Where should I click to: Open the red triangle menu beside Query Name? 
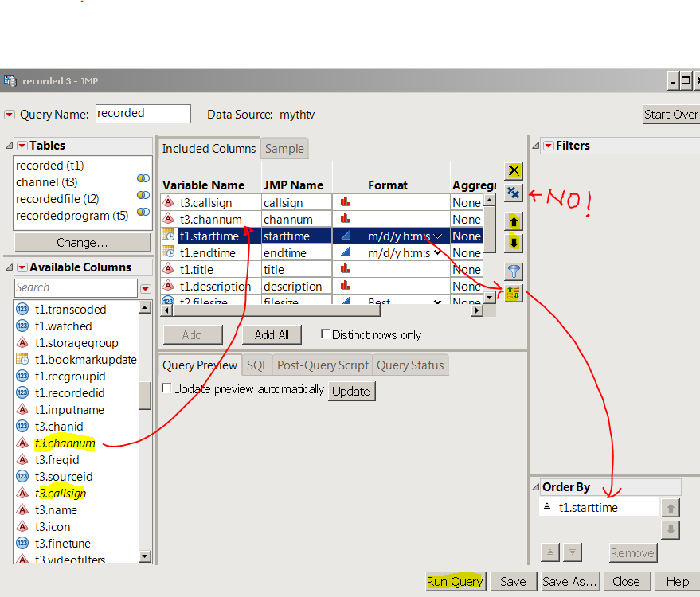pos(10,114)
